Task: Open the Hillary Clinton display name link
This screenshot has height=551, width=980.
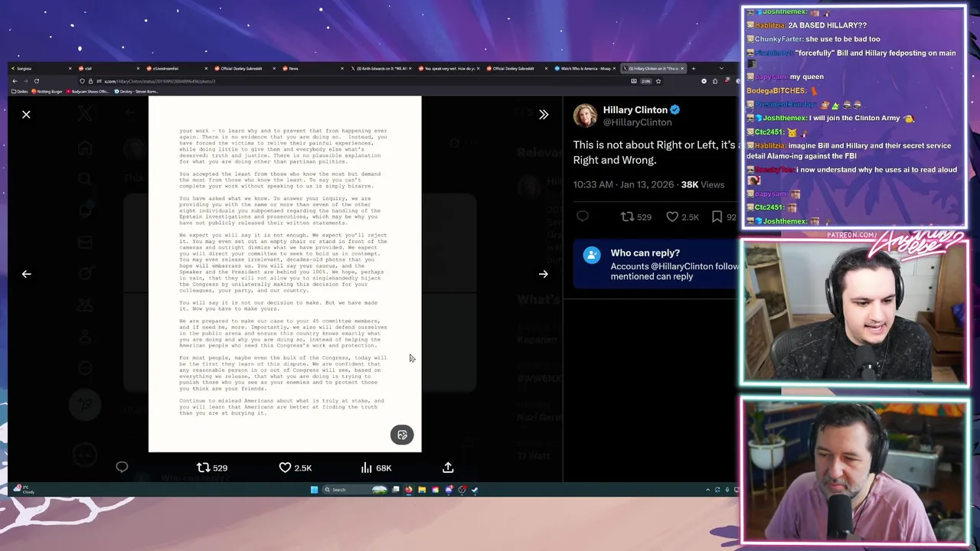Action: click(x=635, y=109)
